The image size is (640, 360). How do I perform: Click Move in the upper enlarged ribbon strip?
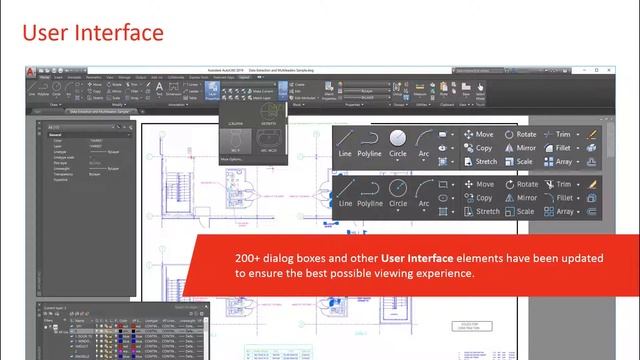479,134
